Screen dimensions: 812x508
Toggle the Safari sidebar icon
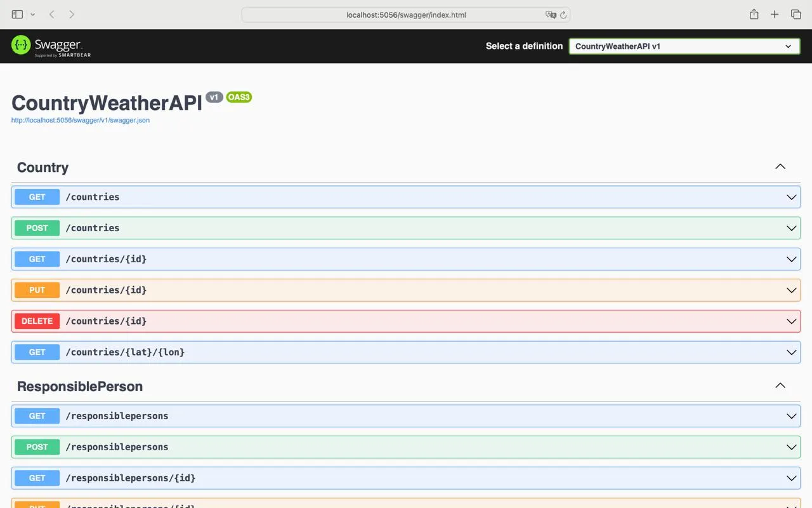click(17, 14)
